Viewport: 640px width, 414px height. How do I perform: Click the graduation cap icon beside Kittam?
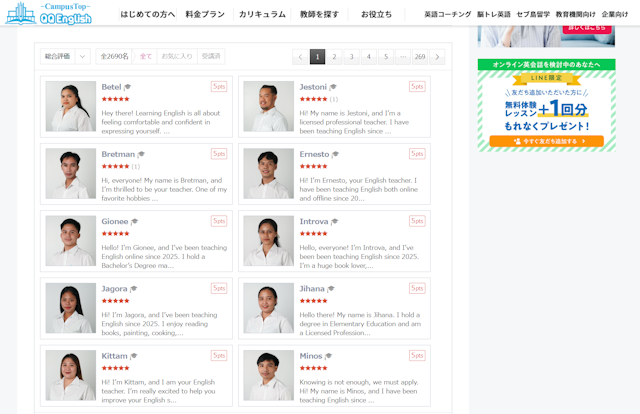click(x=133, y=356)
